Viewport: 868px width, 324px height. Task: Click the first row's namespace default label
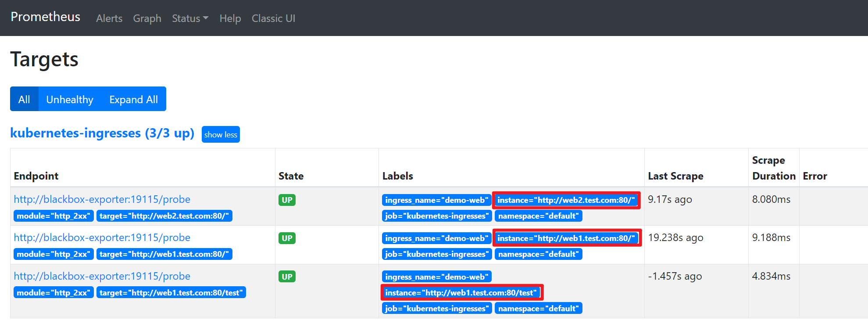(538, 216)
